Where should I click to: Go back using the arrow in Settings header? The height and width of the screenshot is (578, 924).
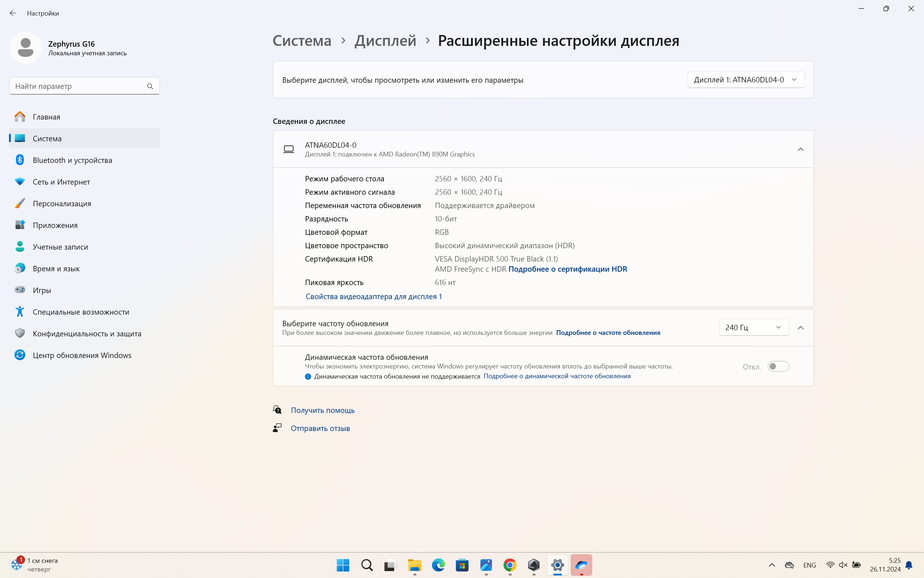point(13,13)
